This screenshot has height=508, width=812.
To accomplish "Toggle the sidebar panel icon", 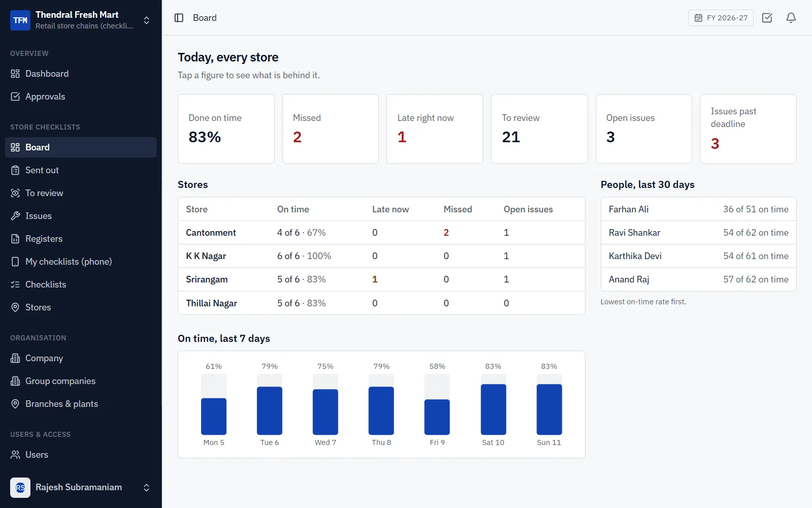I will (x=179, y=18).
